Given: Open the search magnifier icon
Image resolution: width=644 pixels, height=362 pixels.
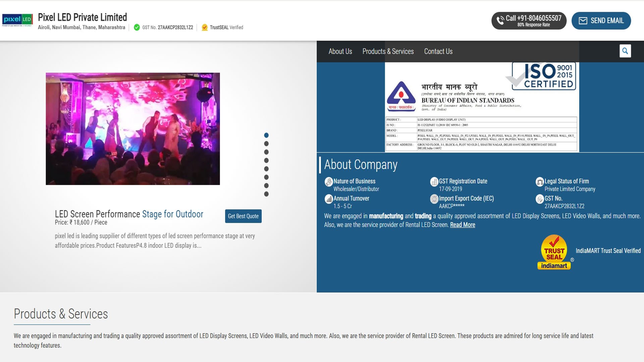Looking at the screenshot, I should [625, 51].
